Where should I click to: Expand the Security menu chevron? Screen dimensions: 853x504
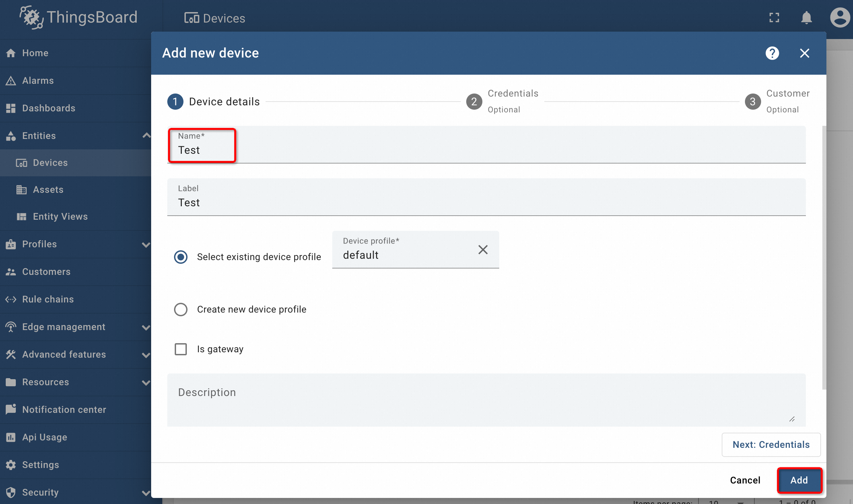coord(146,493)
